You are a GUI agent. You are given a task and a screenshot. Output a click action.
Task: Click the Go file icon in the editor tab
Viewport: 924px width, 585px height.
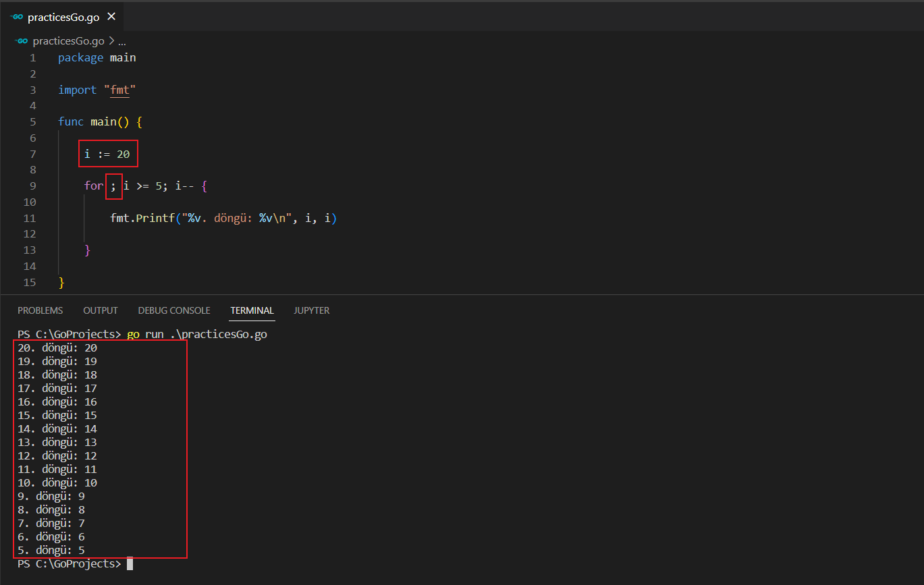pos(17,17)
